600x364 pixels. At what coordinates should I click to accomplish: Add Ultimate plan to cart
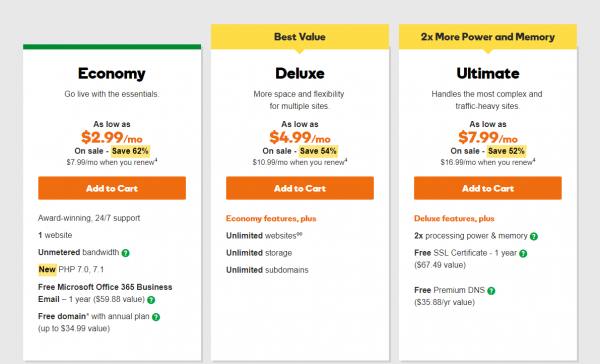tap(488, 188)
